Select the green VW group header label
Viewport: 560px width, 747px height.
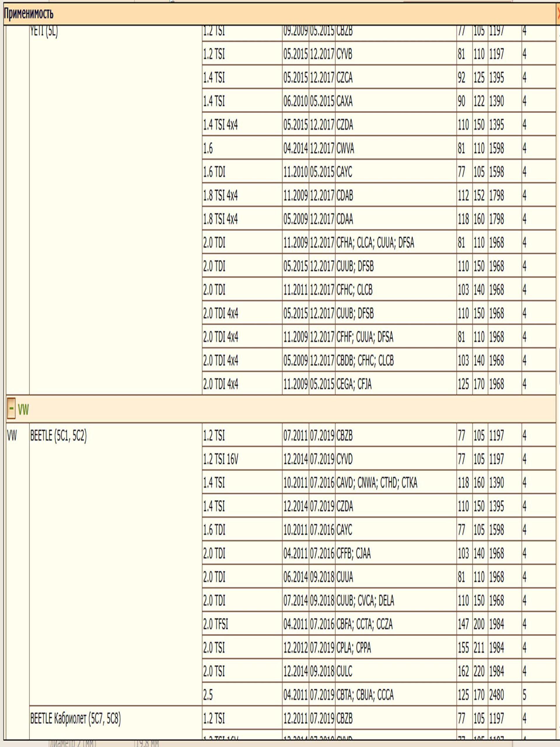pyautogui.click(x=23, y=410)
